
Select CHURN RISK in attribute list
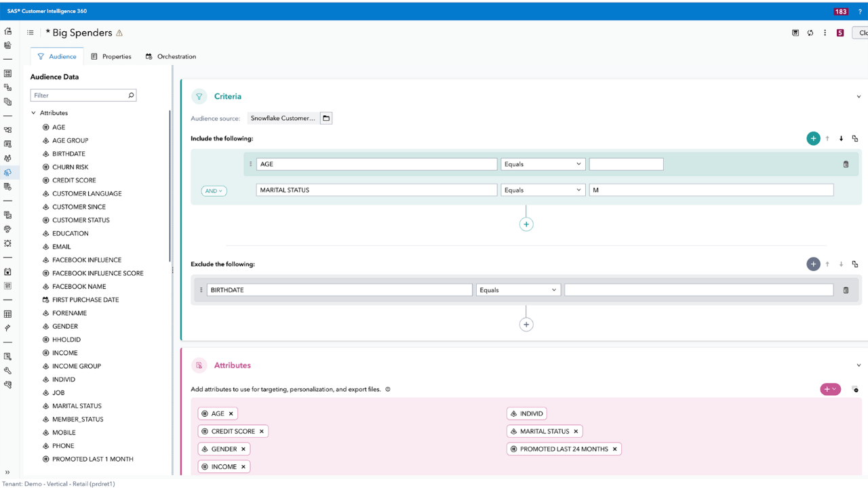coord(70,167)
